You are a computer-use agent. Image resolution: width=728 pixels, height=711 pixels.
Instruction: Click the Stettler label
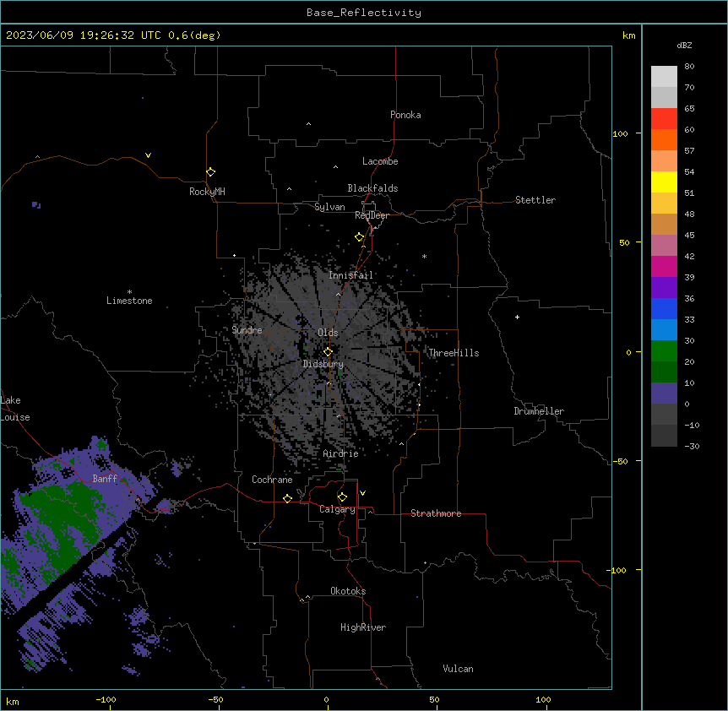coord(535,200)
